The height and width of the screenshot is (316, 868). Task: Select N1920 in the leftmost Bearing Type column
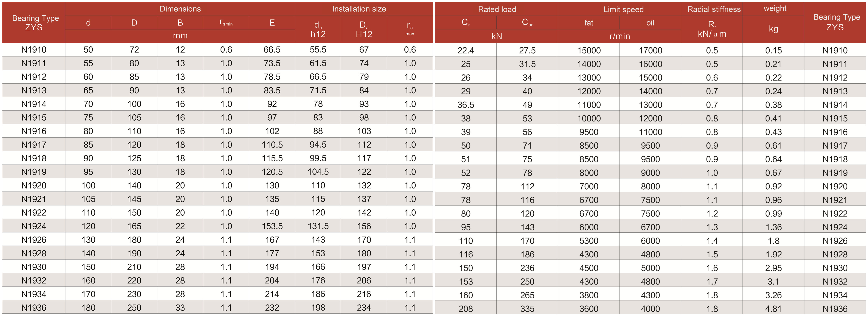coord(34,185)
